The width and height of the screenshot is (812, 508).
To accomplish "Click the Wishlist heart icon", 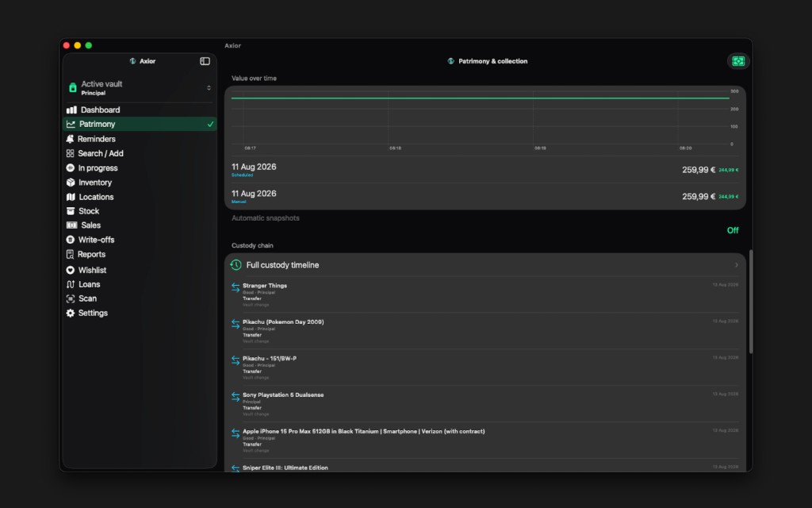I will (x=70, y=270).
